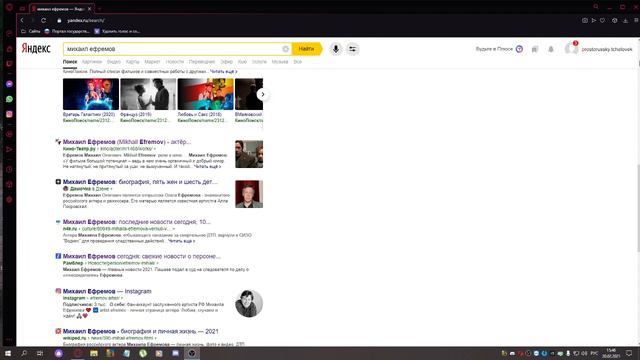Open WhatsApp in Opera sidebar

click(9, 99)
